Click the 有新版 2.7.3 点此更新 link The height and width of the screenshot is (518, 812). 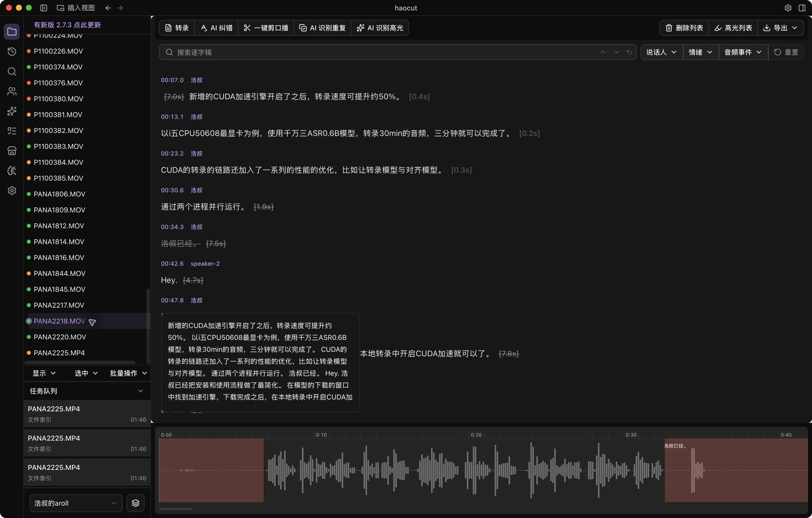67,25
